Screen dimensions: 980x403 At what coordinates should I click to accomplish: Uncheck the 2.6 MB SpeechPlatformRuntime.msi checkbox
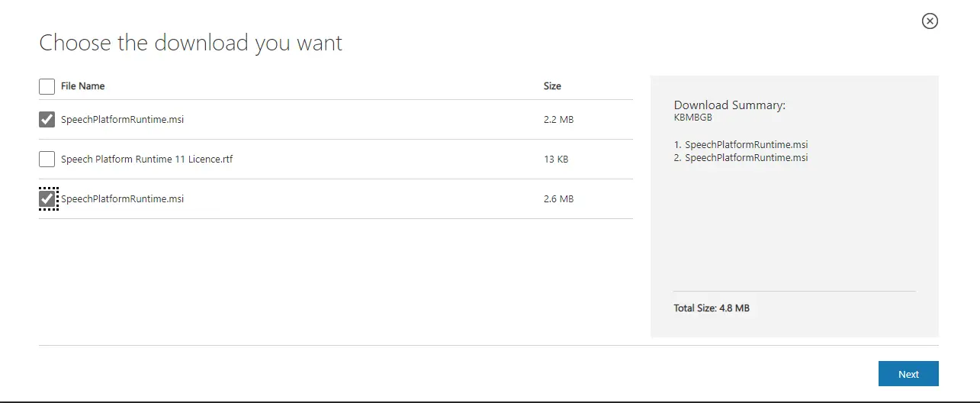pyautogui.click(x=47, y=199)
